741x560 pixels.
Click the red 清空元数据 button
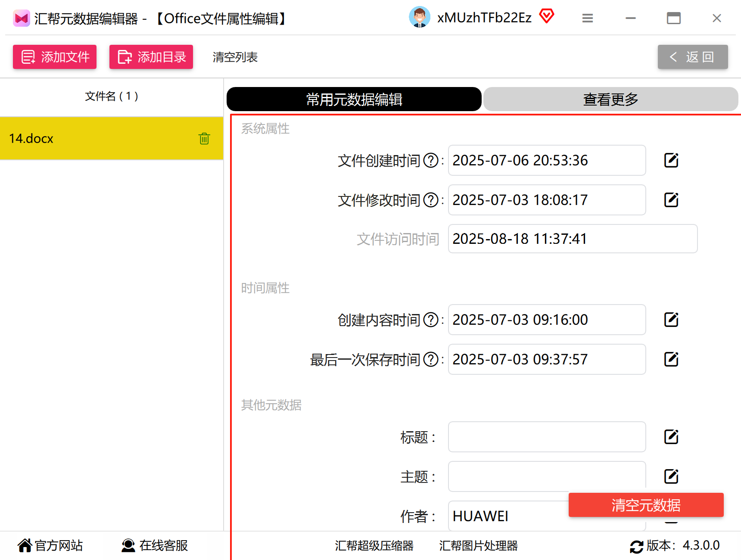(646, 505)
